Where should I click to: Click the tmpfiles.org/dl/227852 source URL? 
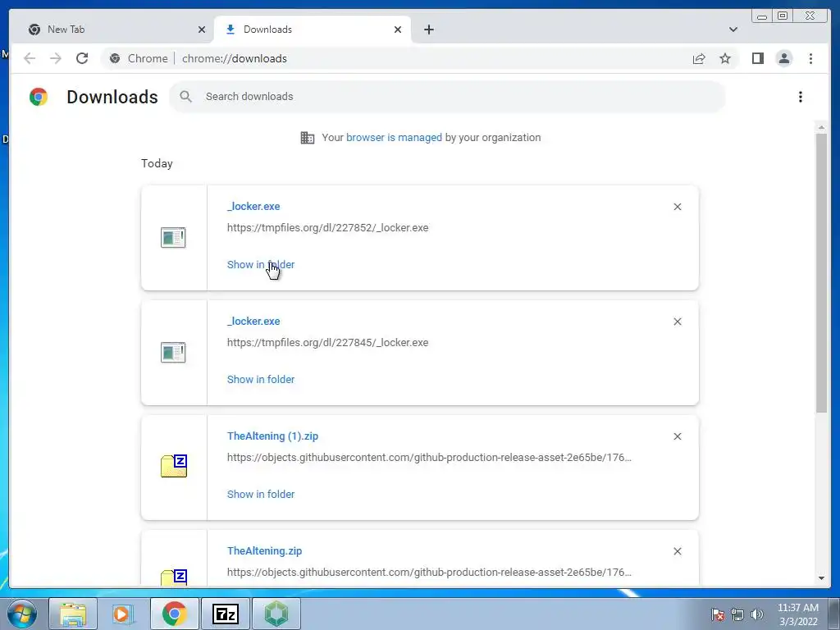click(328, 228)
